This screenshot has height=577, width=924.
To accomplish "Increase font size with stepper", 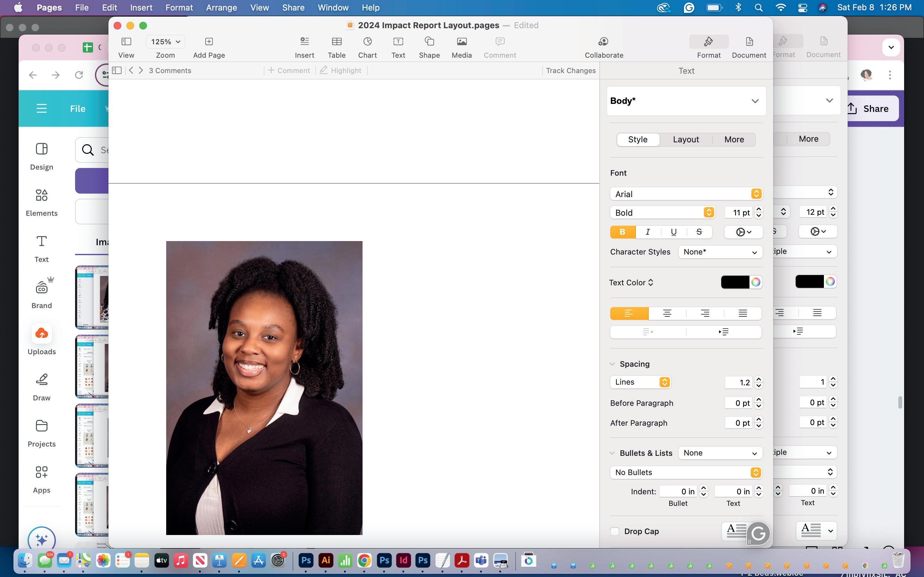I will [x=759, y=210].
